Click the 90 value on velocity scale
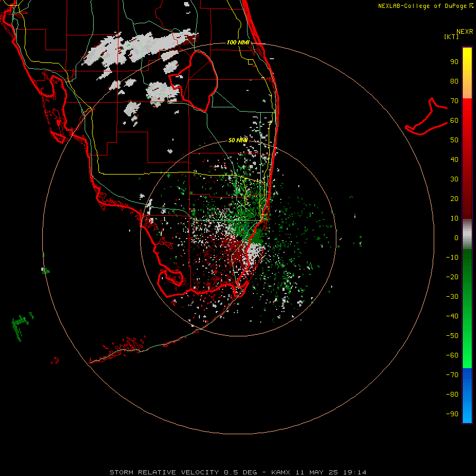 [x=454, y=62]
